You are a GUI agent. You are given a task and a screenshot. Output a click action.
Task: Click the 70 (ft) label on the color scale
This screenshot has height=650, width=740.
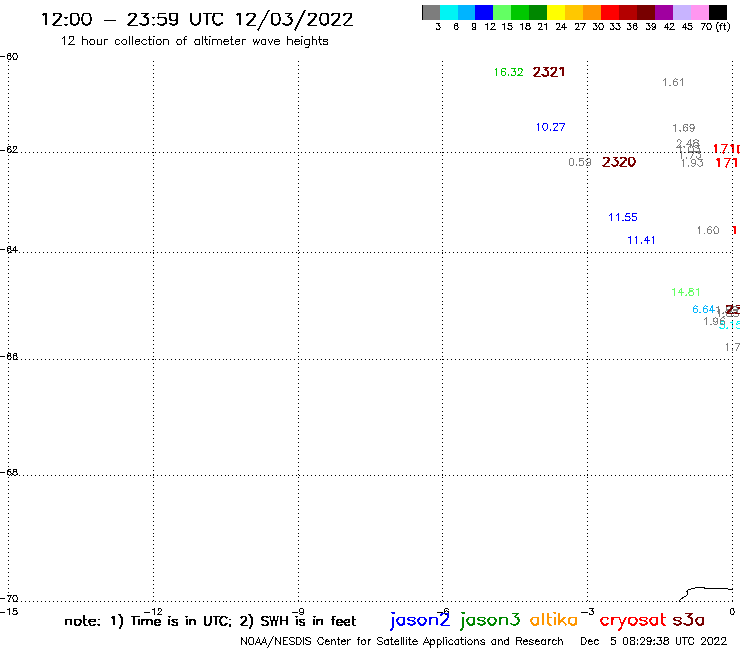(715, 26)
